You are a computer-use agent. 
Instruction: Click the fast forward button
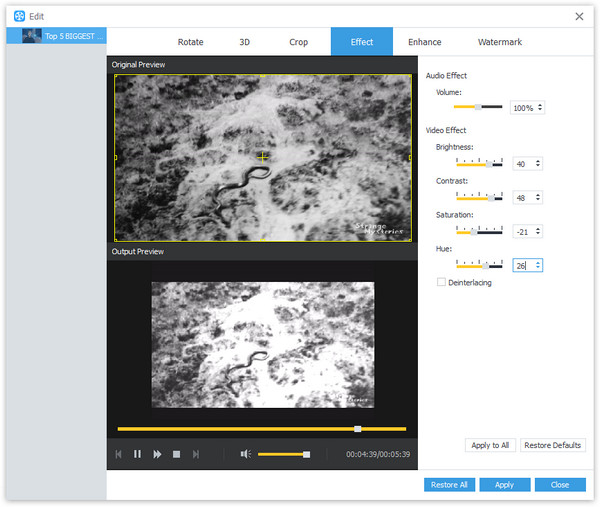click(x=157, y=454)
